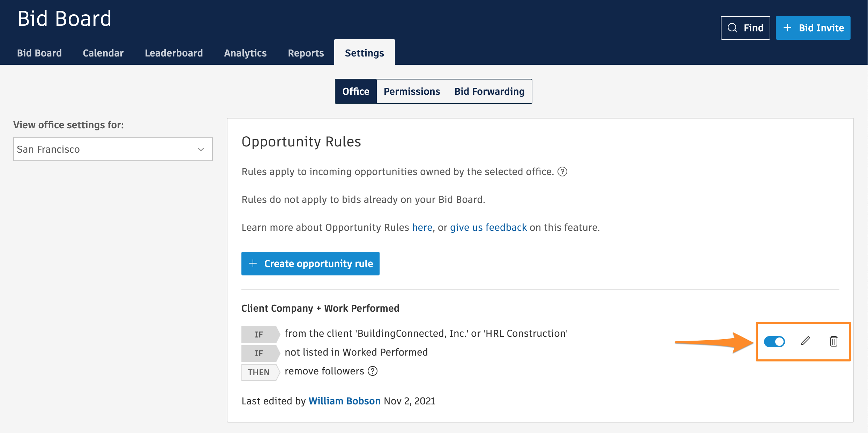Click the plus icon in Create opportunity rule
Screen dimensions: 868x433
click(253, 264)
